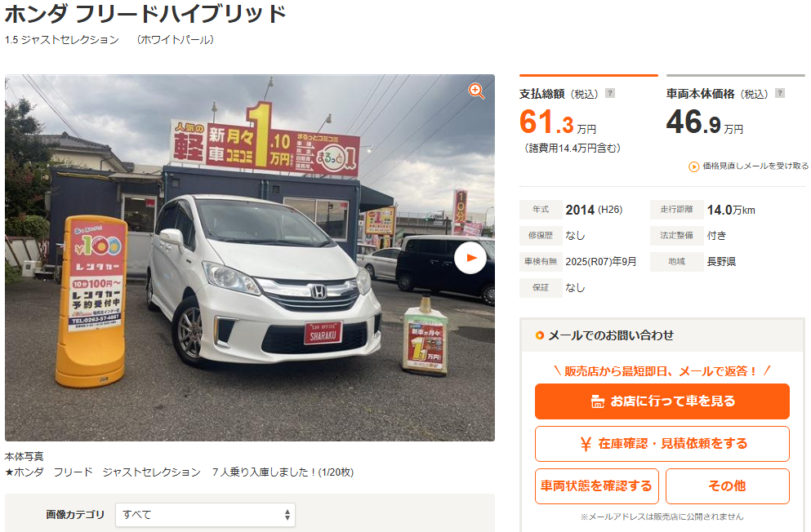Viewport: 811px width, 532px height.
Task: Open help icon next to 支払総額
Action: pyautogui.click(x=610, y=93)
